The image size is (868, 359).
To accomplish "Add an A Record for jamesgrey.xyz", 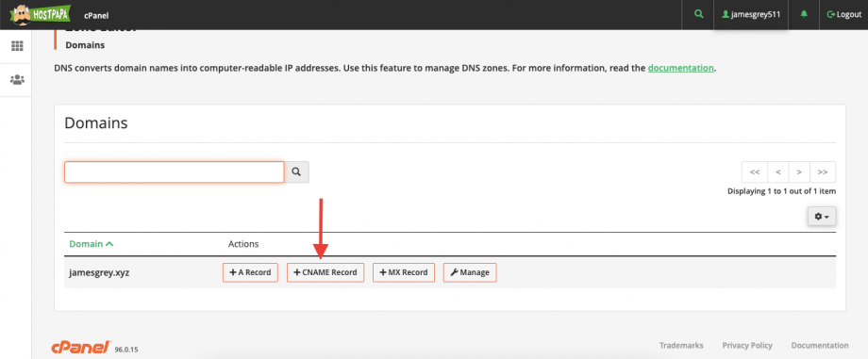I will [x=250, y=272].
